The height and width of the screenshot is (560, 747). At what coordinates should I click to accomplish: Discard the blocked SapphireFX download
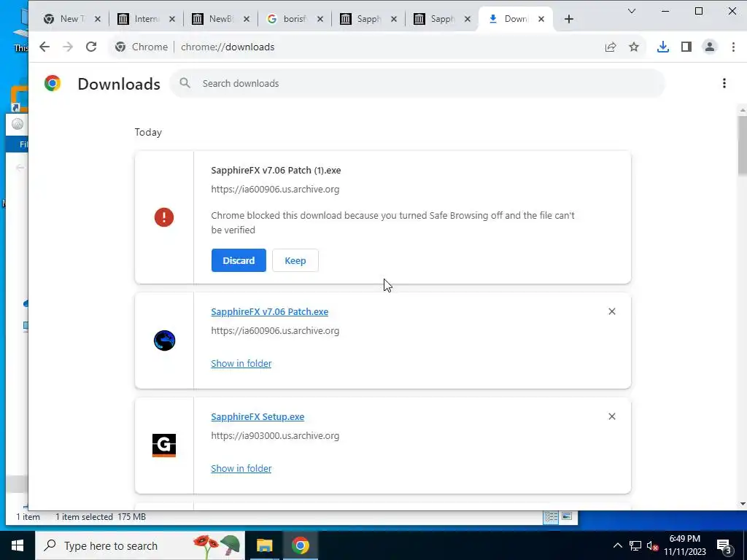pyautogui.click(x=239, y=260)
